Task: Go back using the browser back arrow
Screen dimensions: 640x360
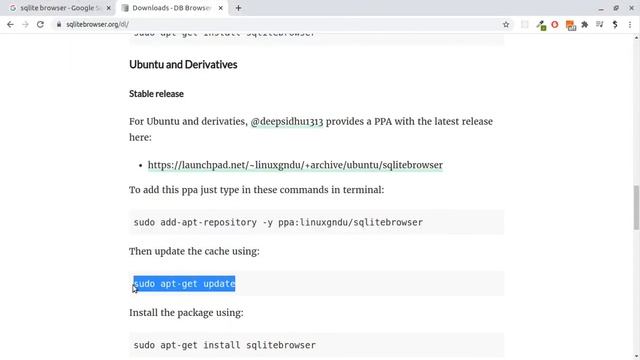Action: click(x=10, y=24)
